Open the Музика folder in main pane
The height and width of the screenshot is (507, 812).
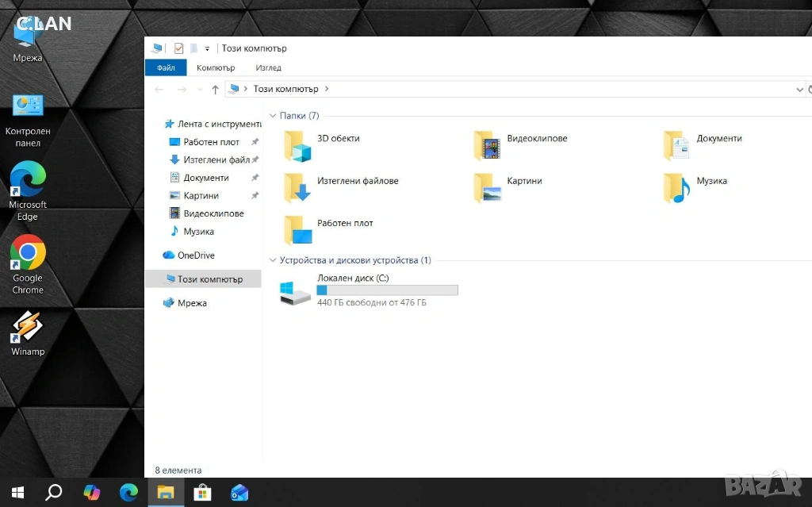pos(677,187)
